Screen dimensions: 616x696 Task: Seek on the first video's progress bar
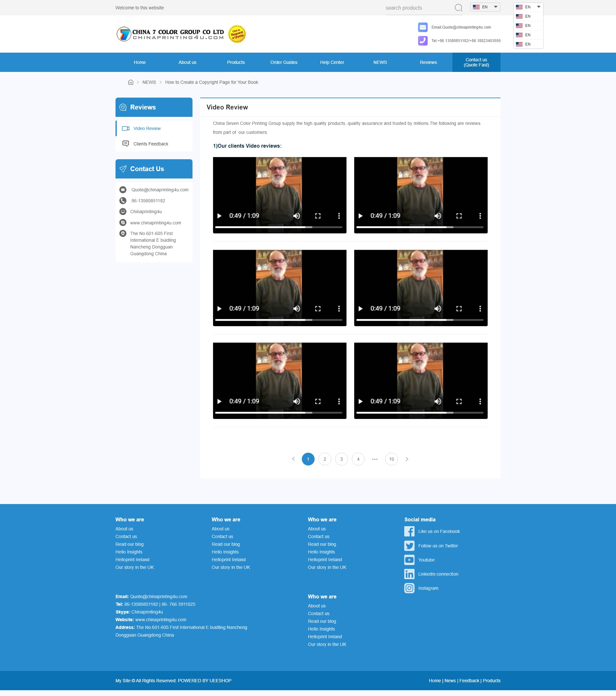(278, 227)
